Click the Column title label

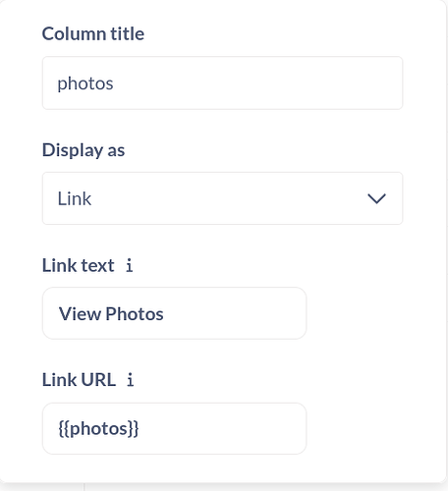[93, 33]
